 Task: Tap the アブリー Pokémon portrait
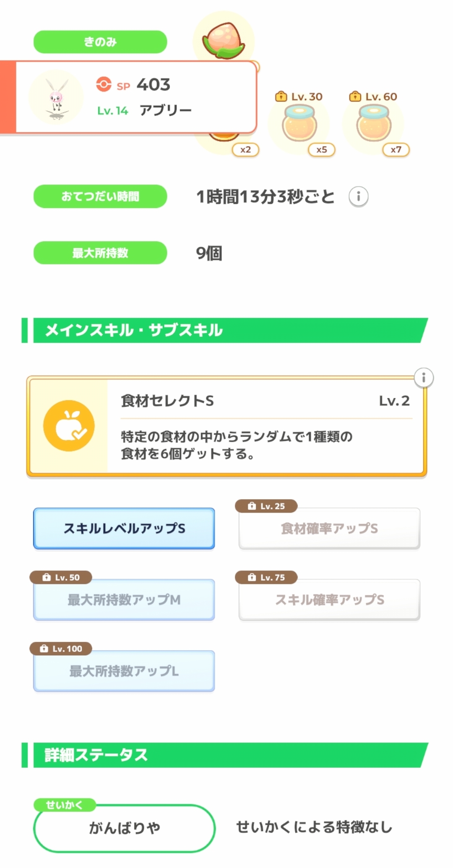(56, 97)
